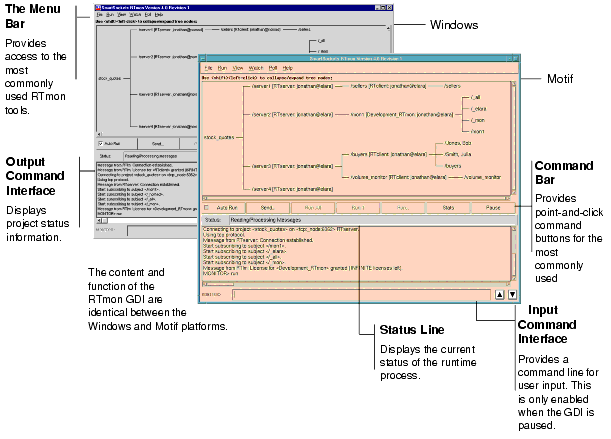611x439 pixels.
Task: Select /buyers RTclient node in Motif tree
Action: tap(388, 154)
